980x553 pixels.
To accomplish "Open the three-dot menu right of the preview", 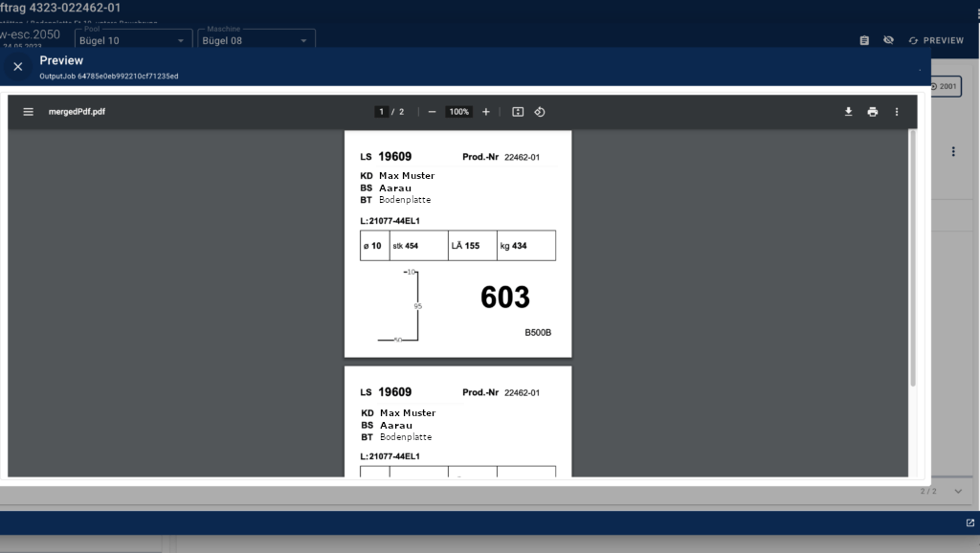I will tap(953, 151).
